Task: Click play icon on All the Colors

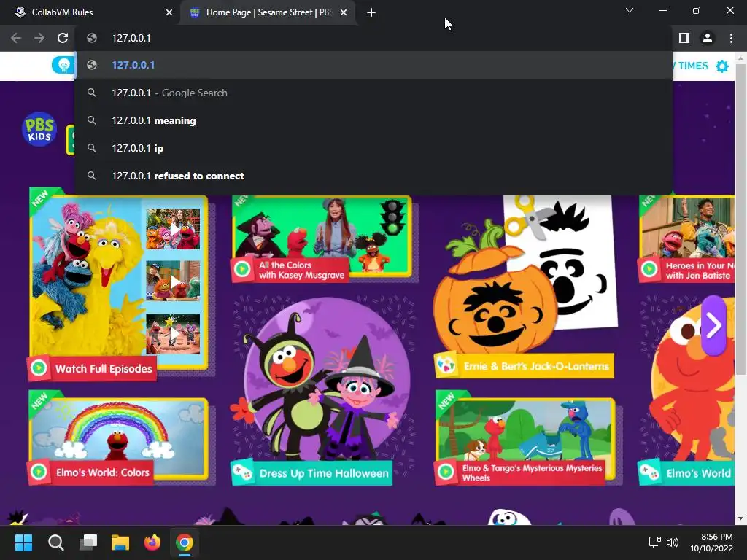Action: 242,270
